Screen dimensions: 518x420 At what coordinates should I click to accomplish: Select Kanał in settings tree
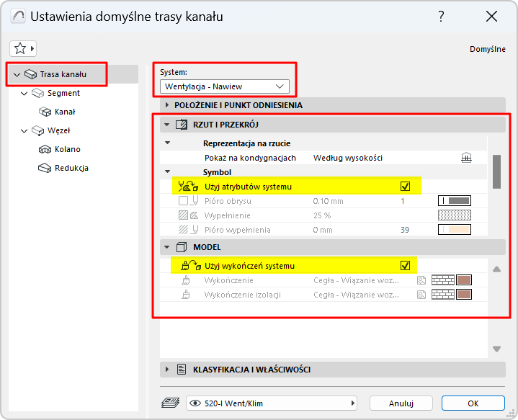[x=65, y=112]
